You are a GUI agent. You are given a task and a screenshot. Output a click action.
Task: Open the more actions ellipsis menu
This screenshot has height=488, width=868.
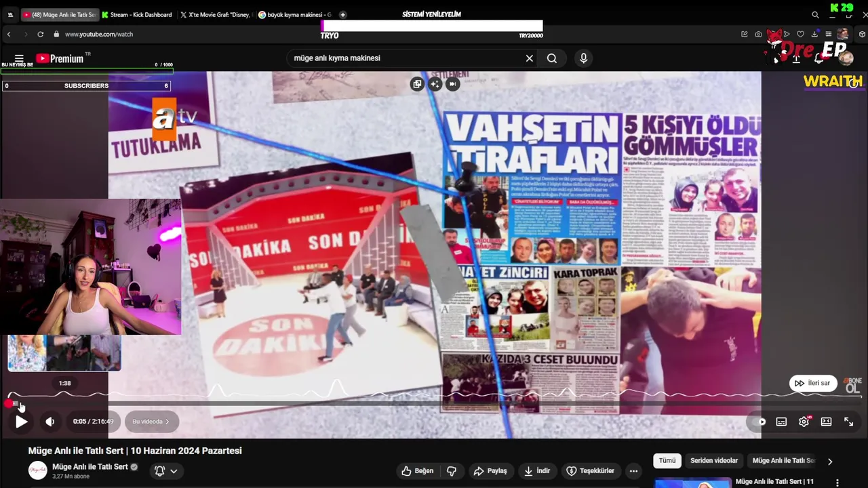click(x=633, y=471)
